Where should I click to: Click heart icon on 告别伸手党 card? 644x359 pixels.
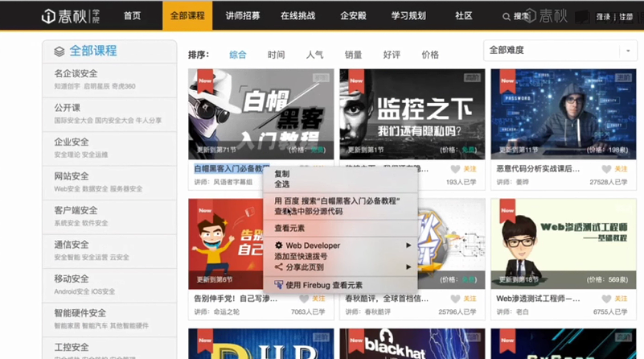pyautogui.click(x=304, y=299)
